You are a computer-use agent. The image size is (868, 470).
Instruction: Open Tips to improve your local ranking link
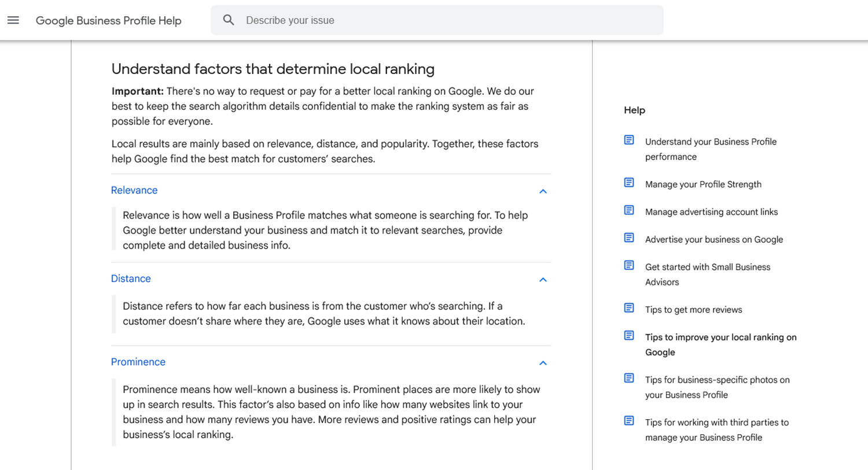[x=720, y=345]
